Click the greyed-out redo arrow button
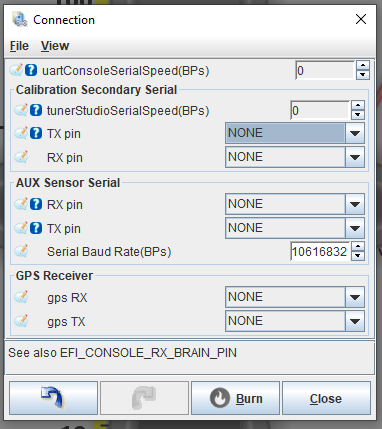The height and width of the screenshot is (429, 382). click(x=144, y=398)
